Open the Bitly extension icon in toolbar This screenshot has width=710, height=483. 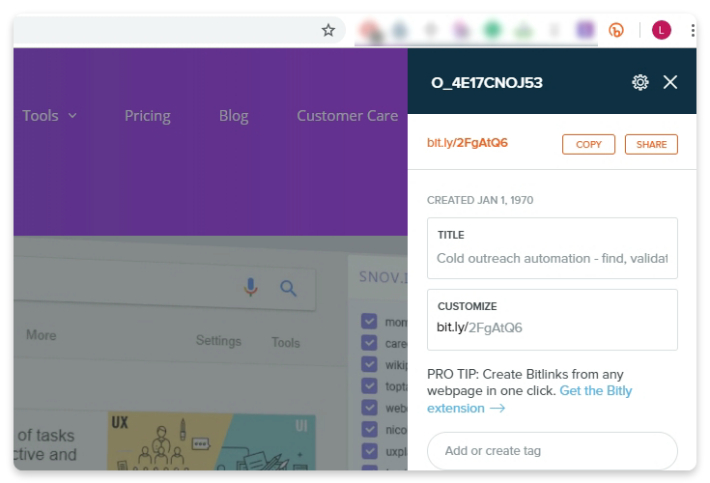pos(616,30)
